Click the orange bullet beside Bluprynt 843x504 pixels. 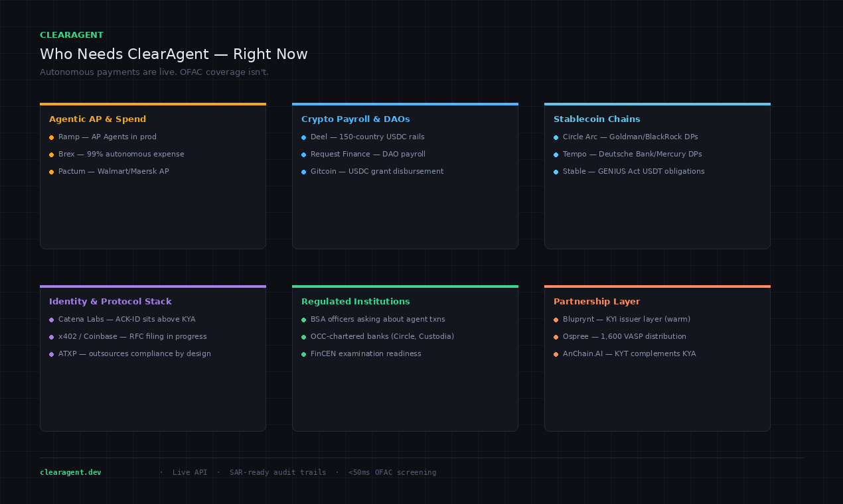pos(556,320)
